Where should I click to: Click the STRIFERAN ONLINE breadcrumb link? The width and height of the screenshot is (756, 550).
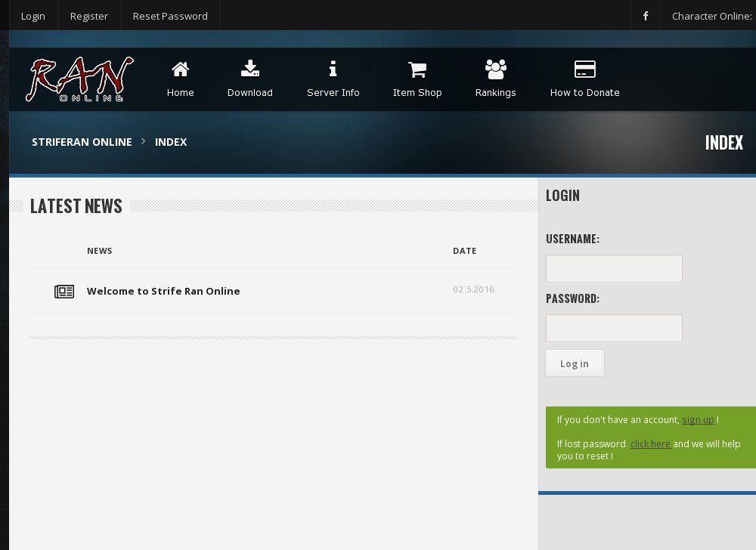(x=82, y=142)
